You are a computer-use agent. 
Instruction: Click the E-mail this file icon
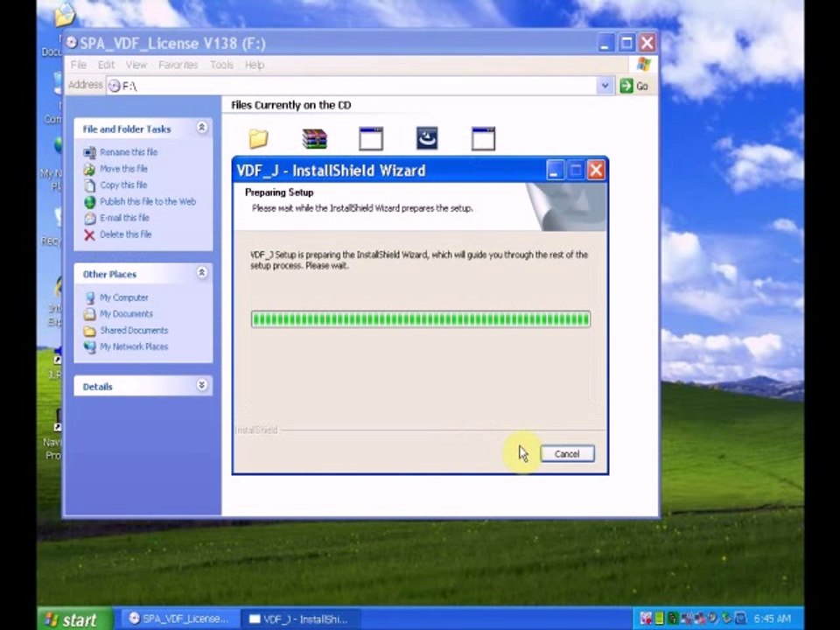click(x=89, y=219)
